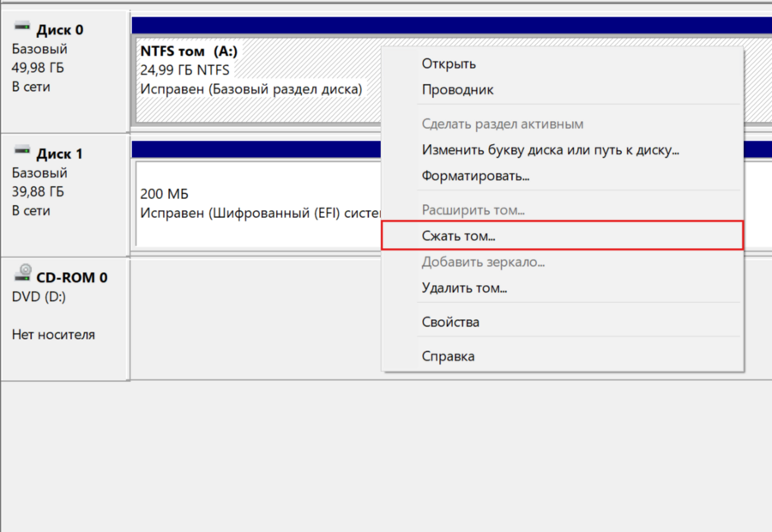Click the CD-ROM 0 disc icon
Image resolution: width=772 pixels, height=532 pixels.
tap(21, 275)
